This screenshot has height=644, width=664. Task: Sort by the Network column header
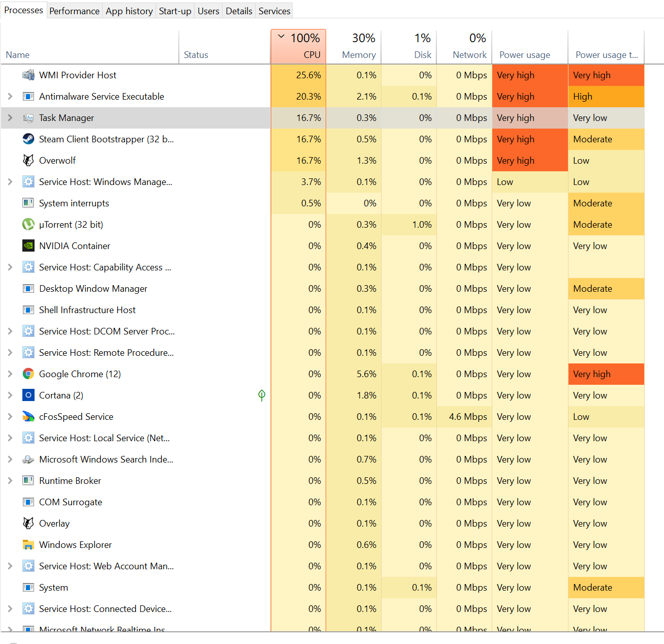(464, 47)
